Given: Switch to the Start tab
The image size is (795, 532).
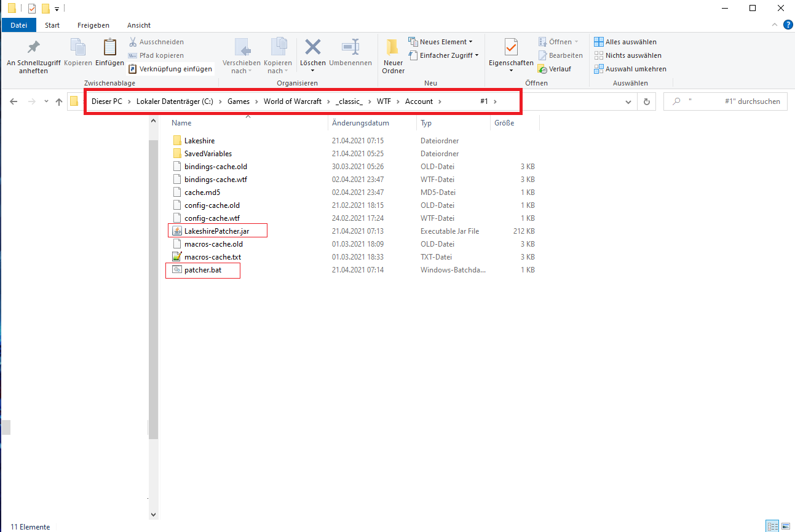Looking at the screenshot, I should [52, 25].
